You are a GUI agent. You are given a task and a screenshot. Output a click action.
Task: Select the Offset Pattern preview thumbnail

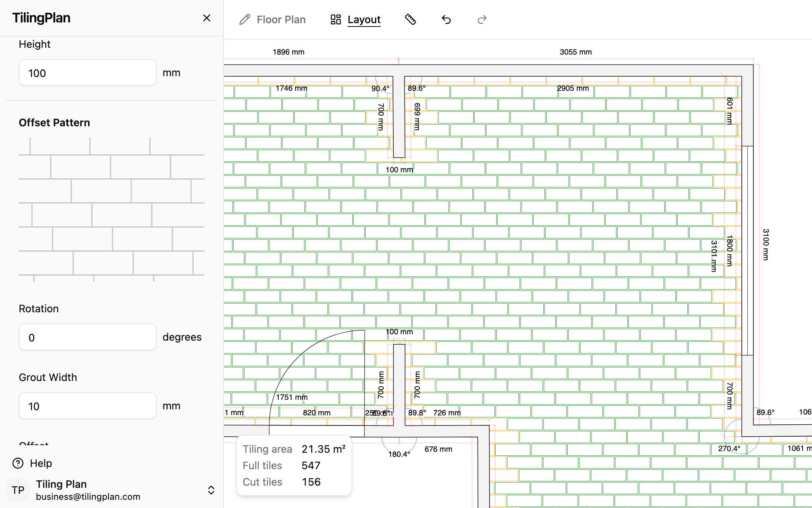[112, 209]
